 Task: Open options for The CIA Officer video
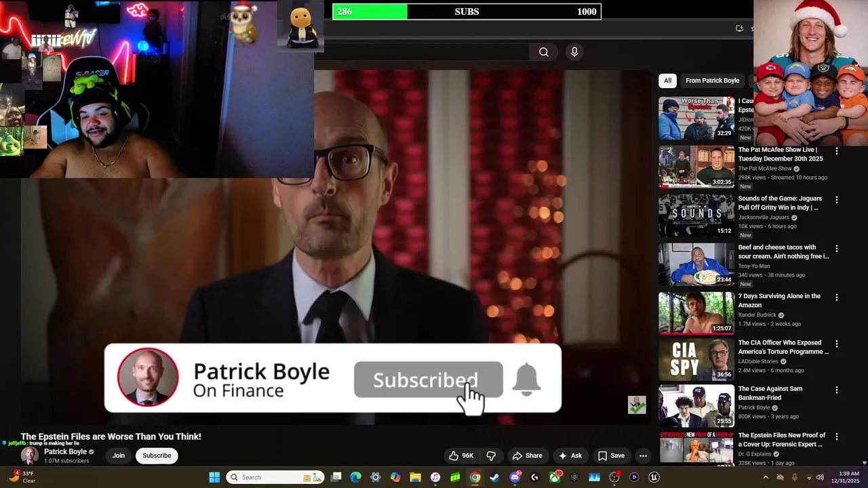(x=836, y=344)
